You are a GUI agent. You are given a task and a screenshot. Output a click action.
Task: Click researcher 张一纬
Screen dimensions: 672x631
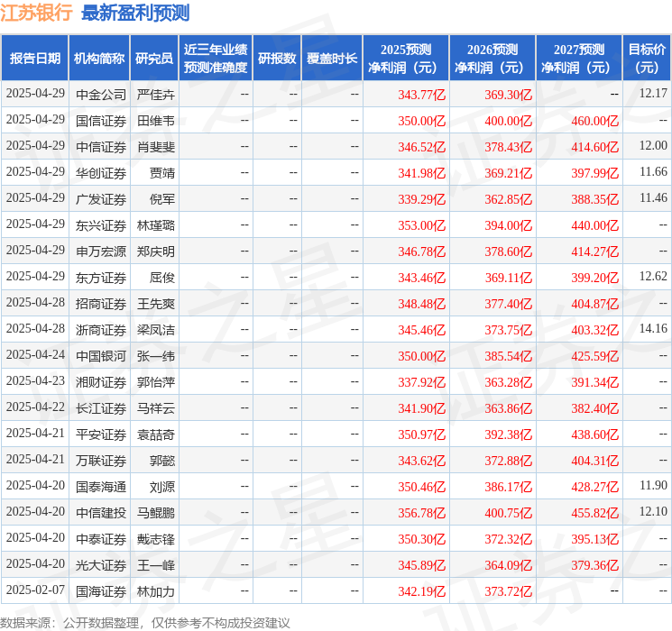tap(156, 356)
